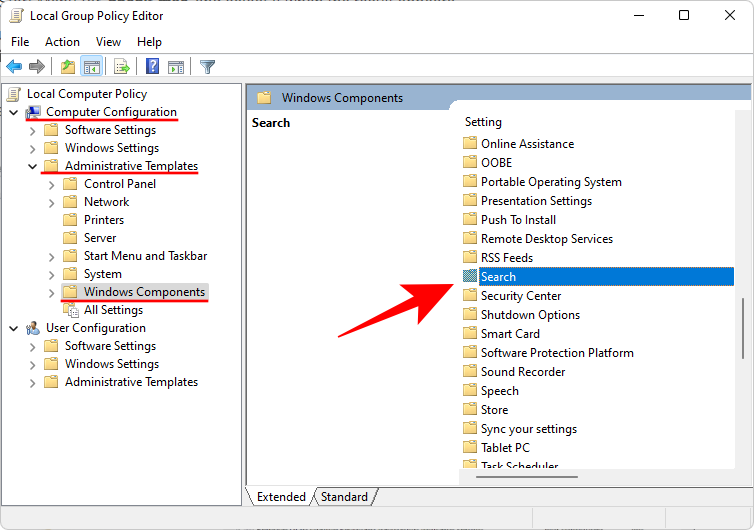754x530 pixels.
Task: Toggle Show/Hide Action Pane toolbar icon
Action: click(176, 67)
